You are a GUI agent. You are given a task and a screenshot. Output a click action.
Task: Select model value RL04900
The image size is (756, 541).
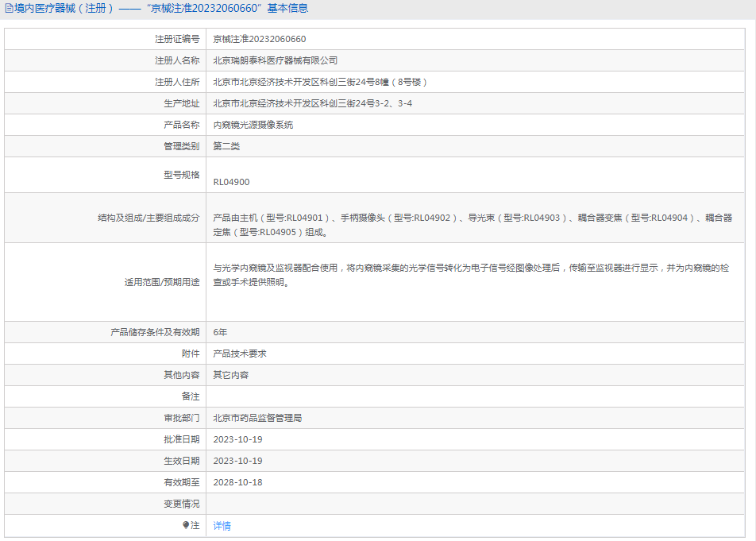[x=231, y=182]
